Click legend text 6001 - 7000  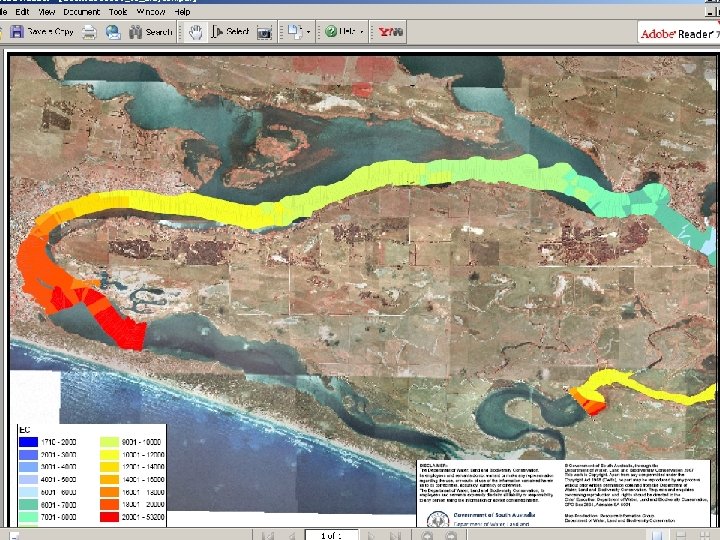point(59,505)
